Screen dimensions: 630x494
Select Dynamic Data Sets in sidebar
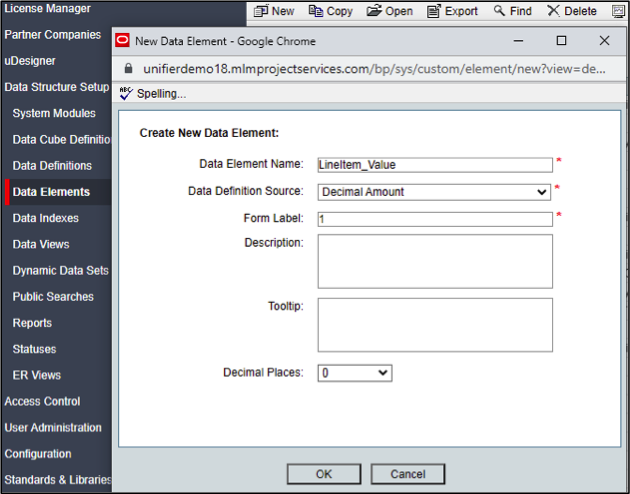coord(60,271)
